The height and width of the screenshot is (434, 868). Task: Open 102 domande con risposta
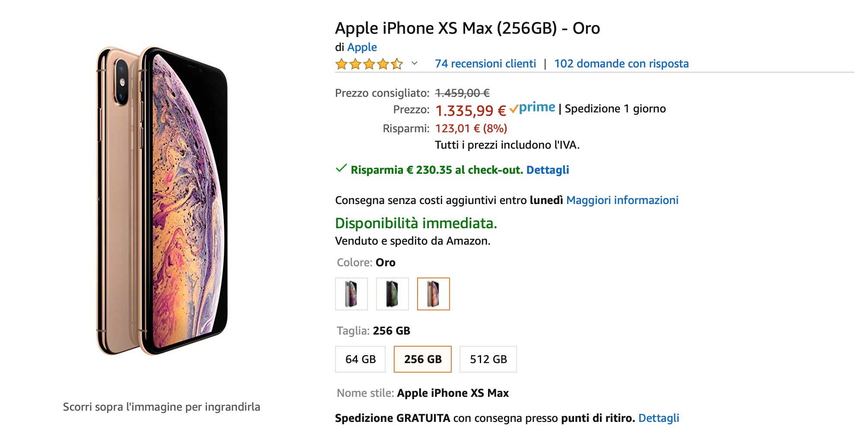click(621, 64)
